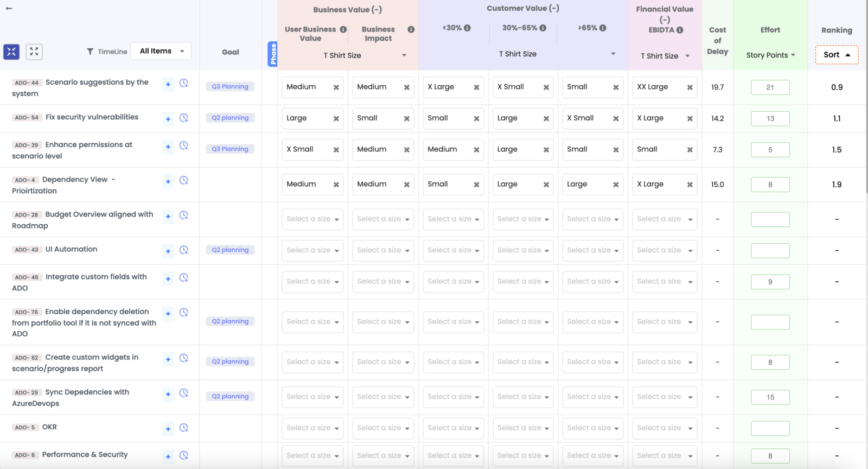Open the All Items dropdown

point(161,51)
